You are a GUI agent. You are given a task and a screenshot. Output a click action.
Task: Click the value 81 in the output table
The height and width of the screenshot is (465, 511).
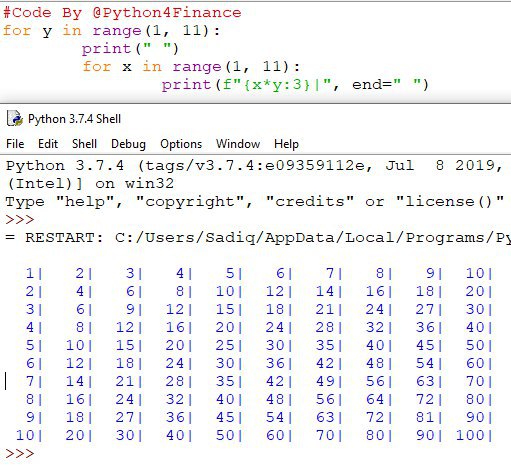pyautogui.click(x=425, y=417)
